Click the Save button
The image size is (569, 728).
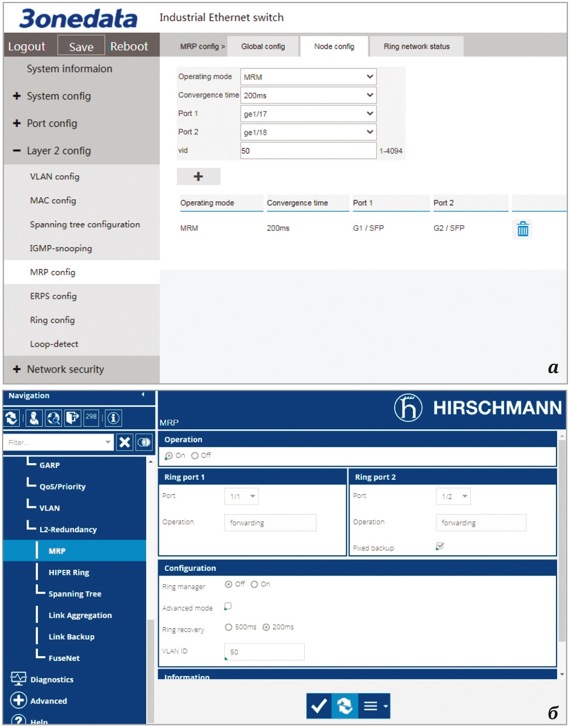click(81, 46)
